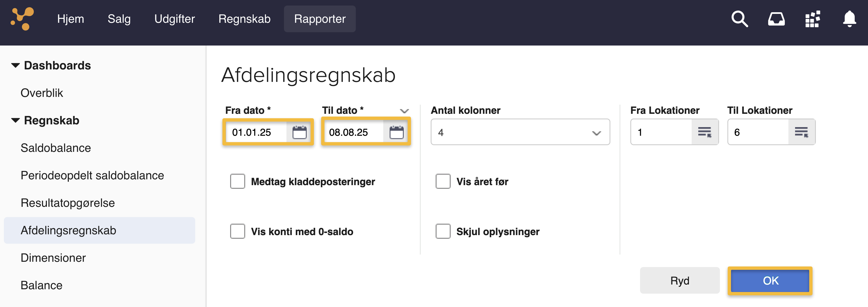Image resolution: width=868 pixels, height=307 pixels.
Task: Select Resultatopgørelse in the sidebar
Action: coord(68,203)
